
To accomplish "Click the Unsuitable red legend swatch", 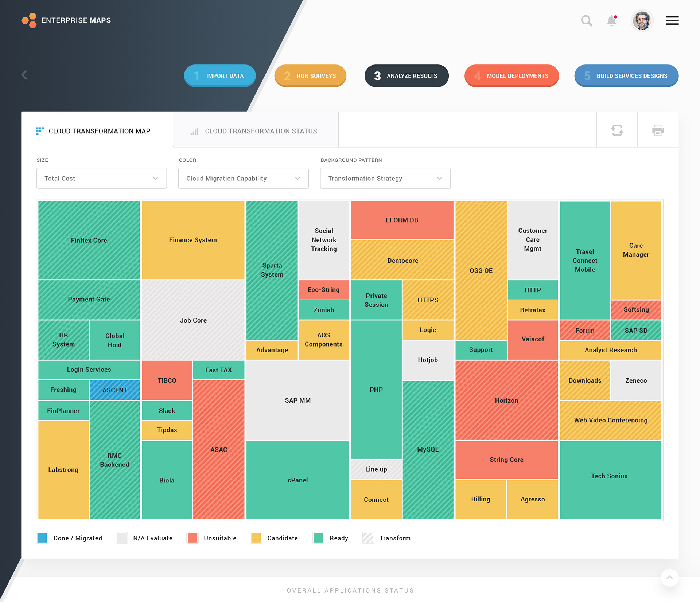I will tap(192, 538).
